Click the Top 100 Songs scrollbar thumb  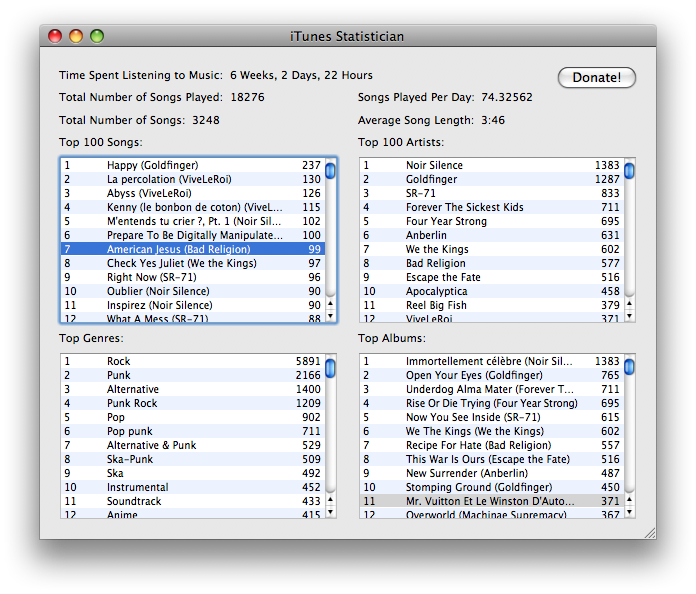(330, 171)
